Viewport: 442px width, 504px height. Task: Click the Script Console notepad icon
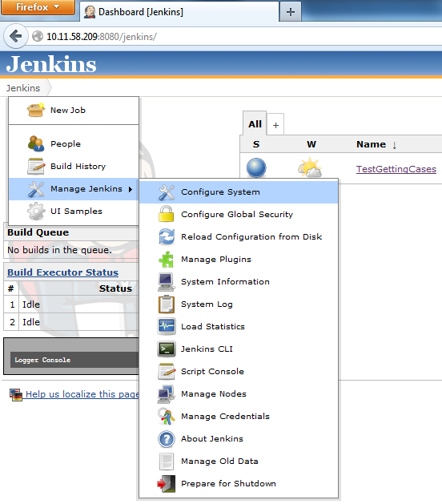pos(167,372)
